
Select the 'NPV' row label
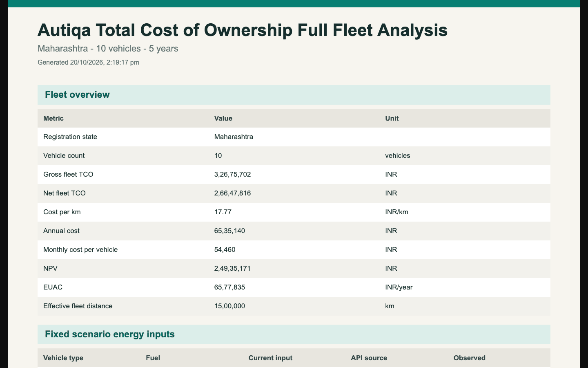click(x=50, y=269)
